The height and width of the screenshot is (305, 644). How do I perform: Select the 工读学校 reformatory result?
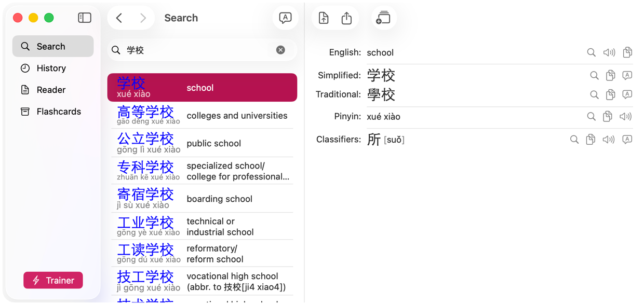pos(202,254)
